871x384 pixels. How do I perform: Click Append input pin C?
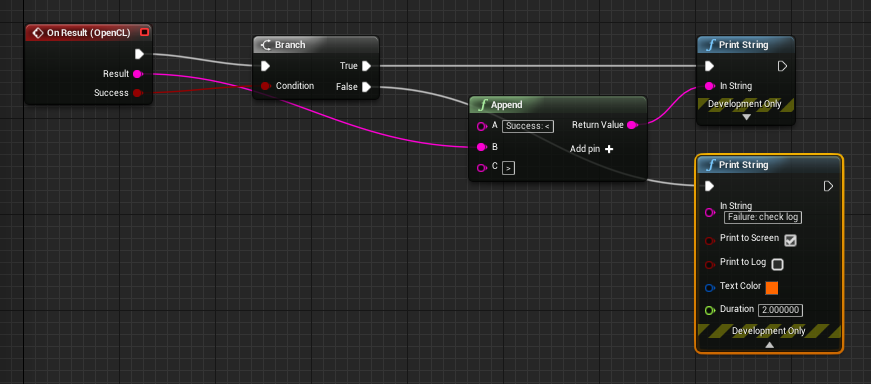click(x=482, y=168)
